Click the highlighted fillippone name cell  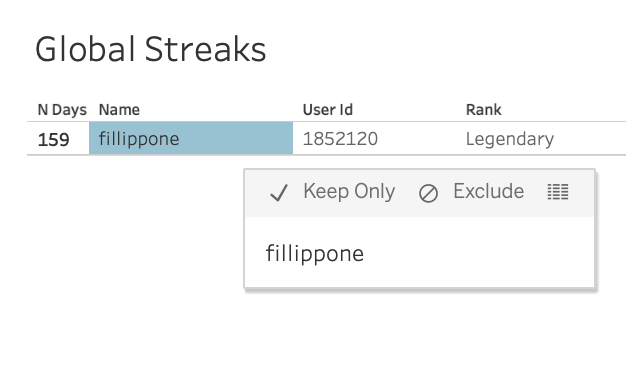pyautogui.click(x=191, y=138)
